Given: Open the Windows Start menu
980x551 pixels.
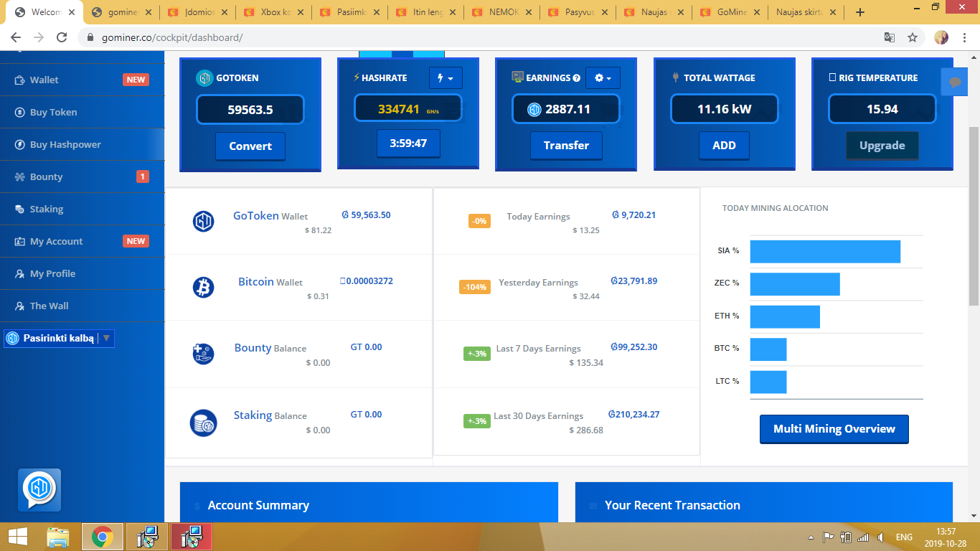Looking at the screenshot, I should click(17, 537).
